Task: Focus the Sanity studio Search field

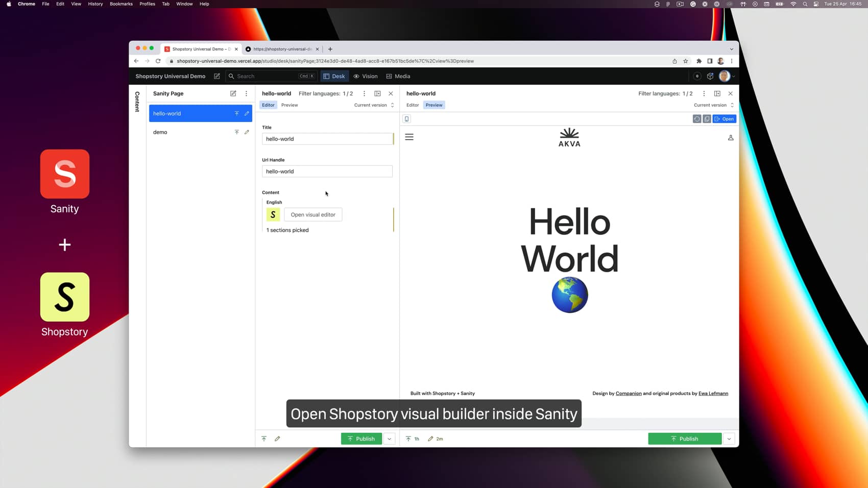Action: (x=272, y=76)
